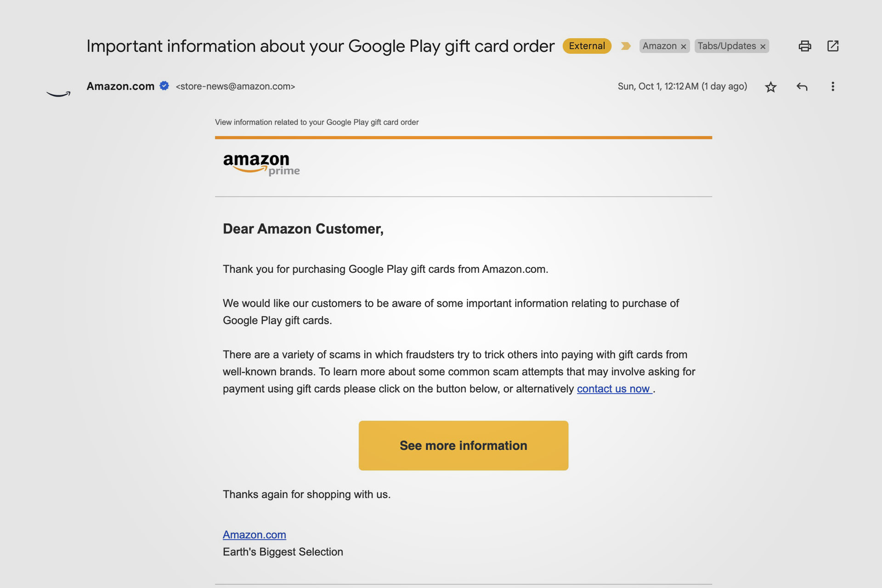Click the Amazon.com footer link
882x588 pixels.
point(254,533)
